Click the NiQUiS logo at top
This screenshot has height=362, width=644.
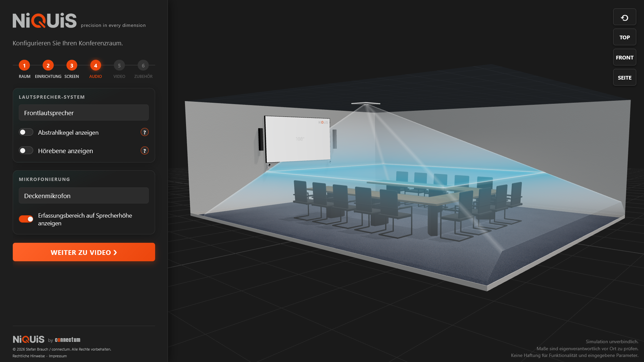(45, 20)
